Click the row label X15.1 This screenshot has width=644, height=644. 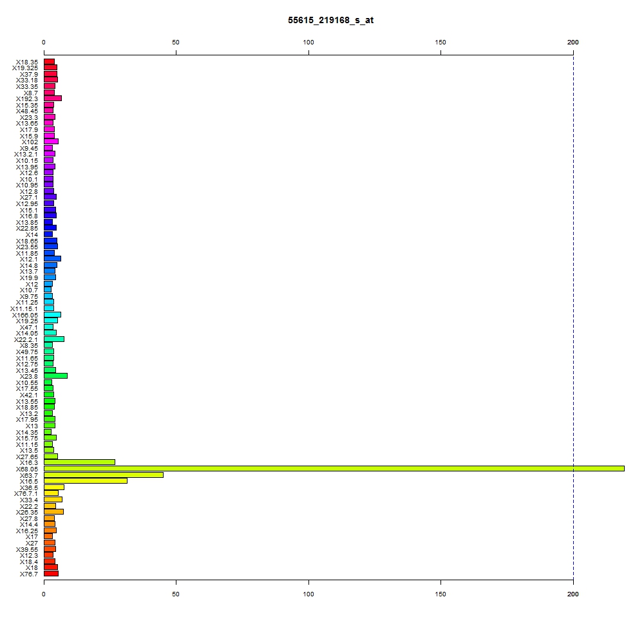(x=29, y=211)
